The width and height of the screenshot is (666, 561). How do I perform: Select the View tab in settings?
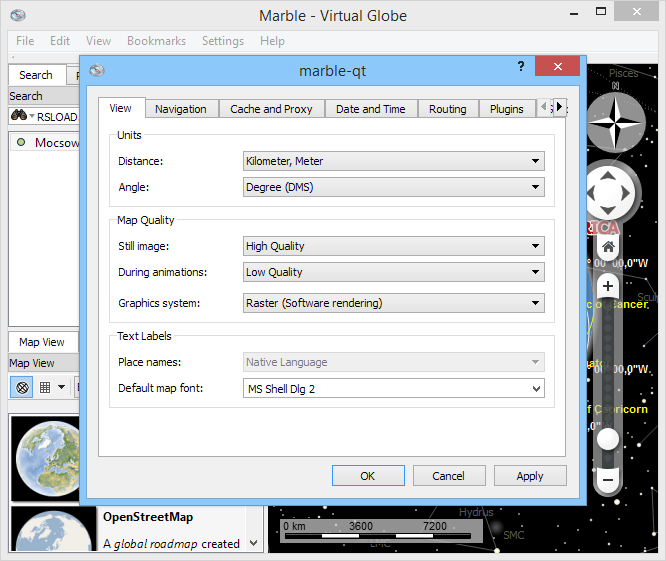121,108
